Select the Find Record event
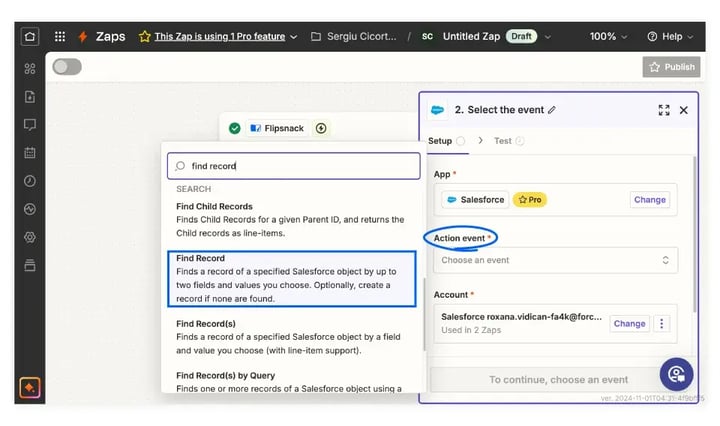 [x=292, y=279]
